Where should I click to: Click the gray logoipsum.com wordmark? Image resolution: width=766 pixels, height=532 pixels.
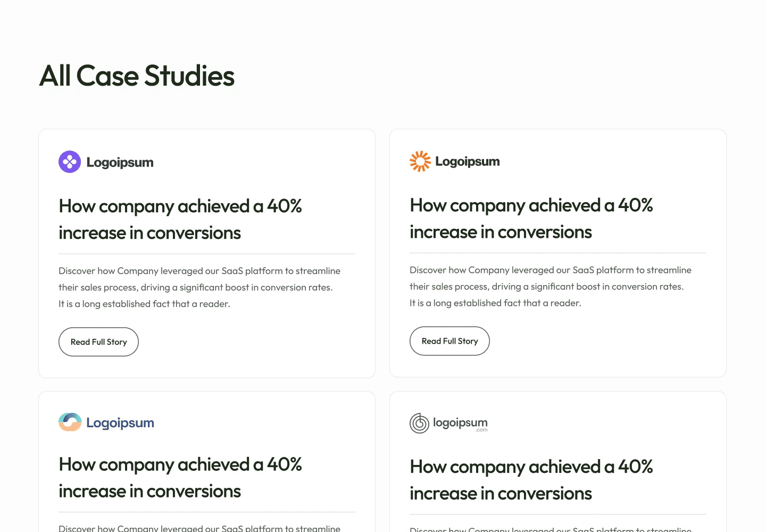click(460, 423)
